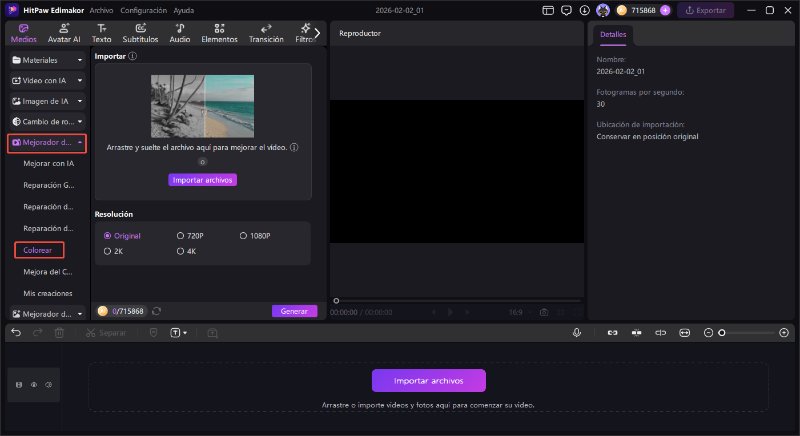
Task: Open the Ayuda menu
Action: pyautogui.click(x=184, y=10)
